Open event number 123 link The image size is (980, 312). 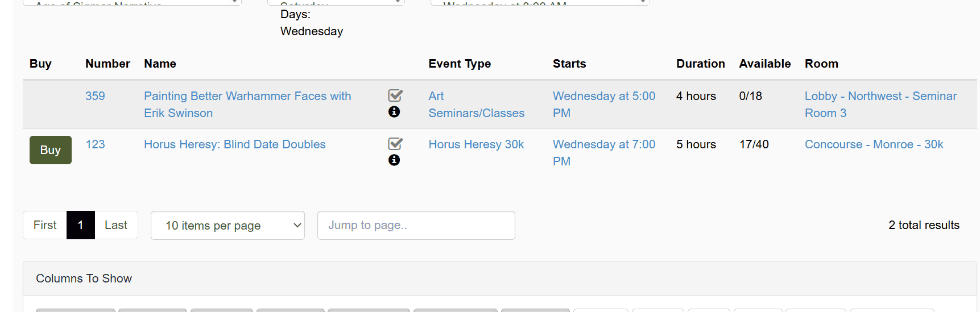[95, 144]
